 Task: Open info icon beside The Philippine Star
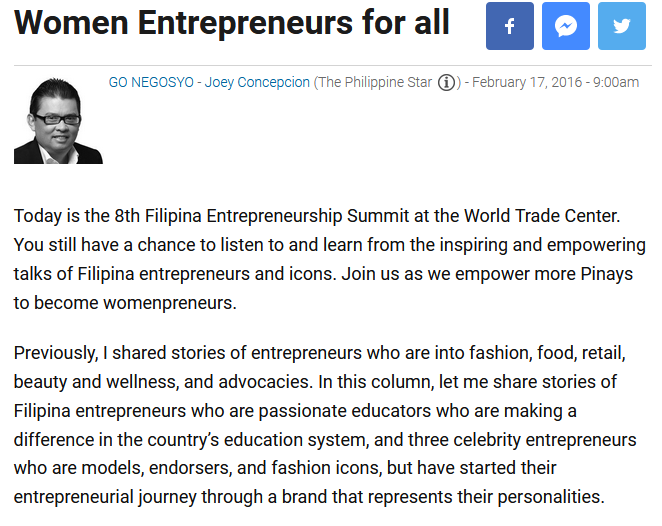[446, 82]
